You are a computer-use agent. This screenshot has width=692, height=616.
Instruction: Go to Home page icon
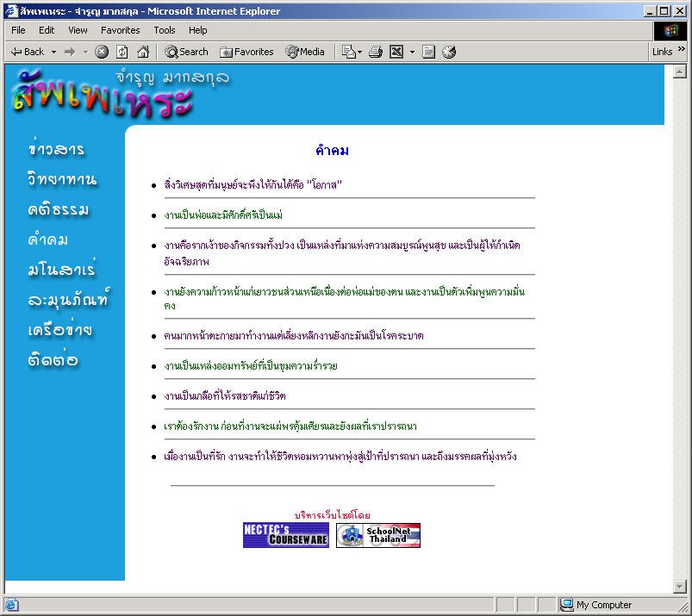pyautogui.click(x=142, y=52)
